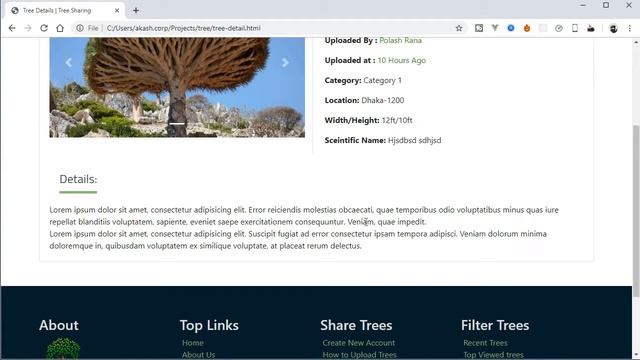640x360 pixels.
Task: Open the How to Upload Trees link
Action: tap(360, 355)
